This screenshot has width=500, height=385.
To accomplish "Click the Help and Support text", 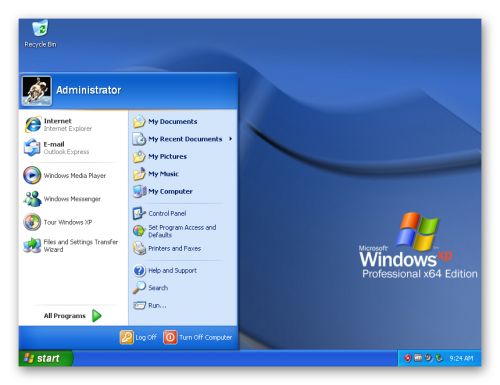I will (x=172, y=270).
